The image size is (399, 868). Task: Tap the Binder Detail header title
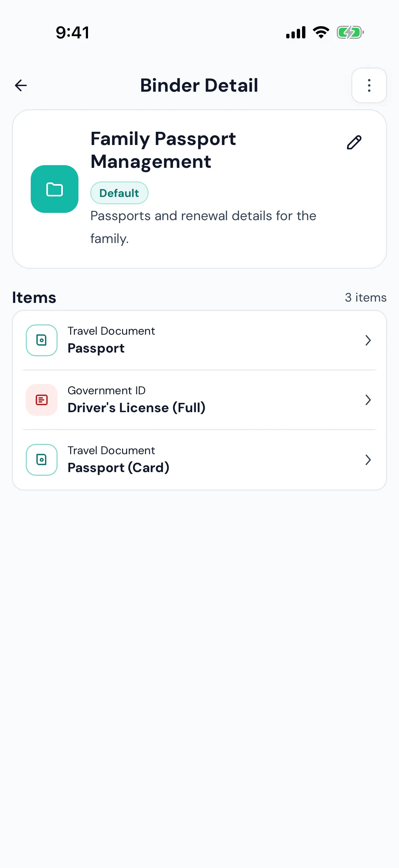click(x=199, y=85)
